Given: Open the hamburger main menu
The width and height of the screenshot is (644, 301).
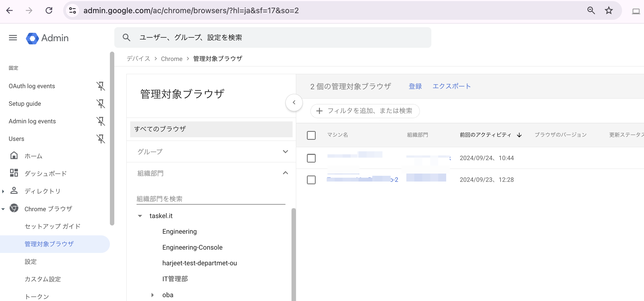Looking at the screenshot, I should pos(13,38).
